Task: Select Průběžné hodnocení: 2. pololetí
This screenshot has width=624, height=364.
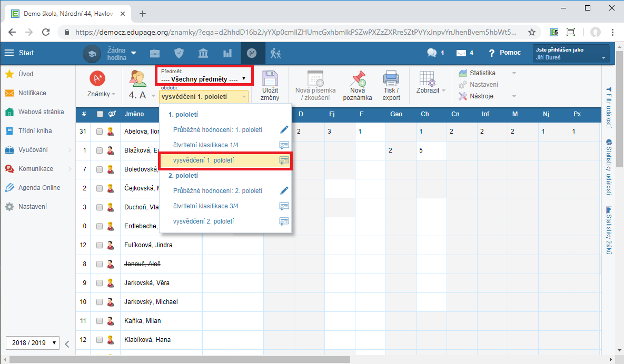Action: (x=217, y=191)
